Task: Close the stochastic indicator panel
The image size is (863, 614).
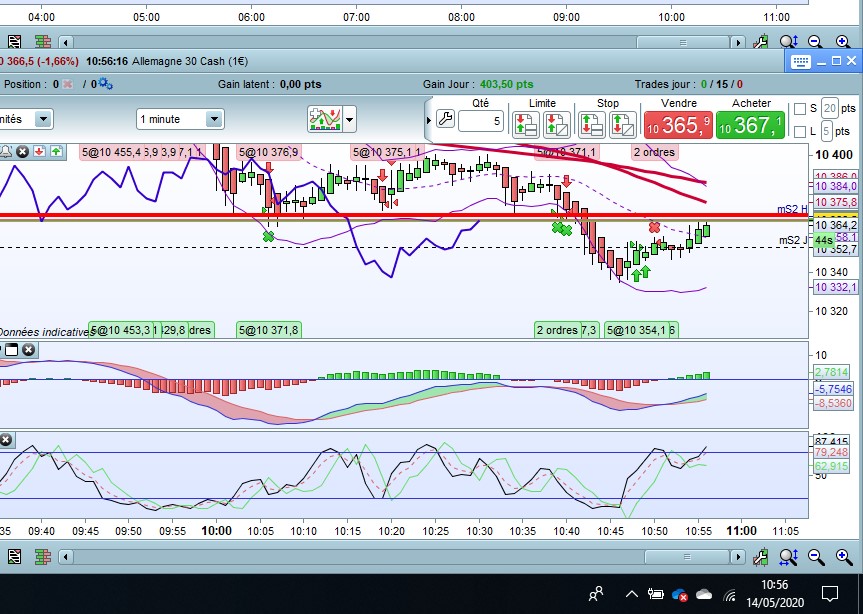Action: click(x=6, y=439)
